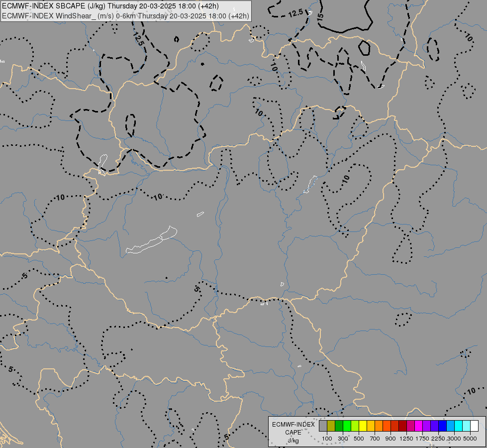Click the 'ECMWF-INDEX WindShear_ (m/s) 0-6km' title line

(x=125, y=16)
